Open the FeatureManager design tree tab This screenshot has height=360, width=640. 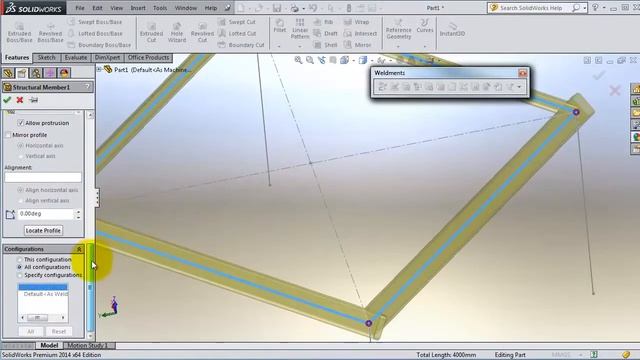[x=8, y=73]
